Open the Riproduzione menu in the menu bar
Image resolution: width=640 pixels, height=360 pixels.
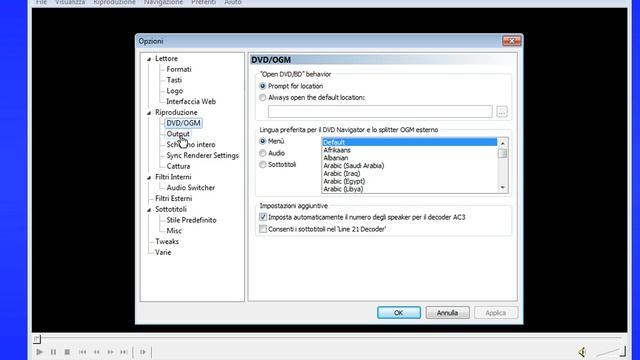[x=114, y=2]
